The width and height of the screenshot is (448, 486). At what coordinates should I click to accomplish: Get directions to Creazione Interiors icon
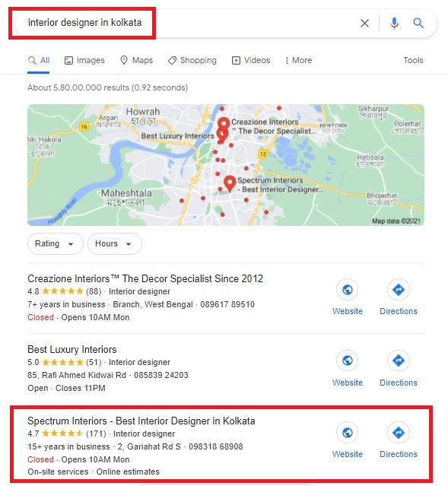[x=399, y=290]
